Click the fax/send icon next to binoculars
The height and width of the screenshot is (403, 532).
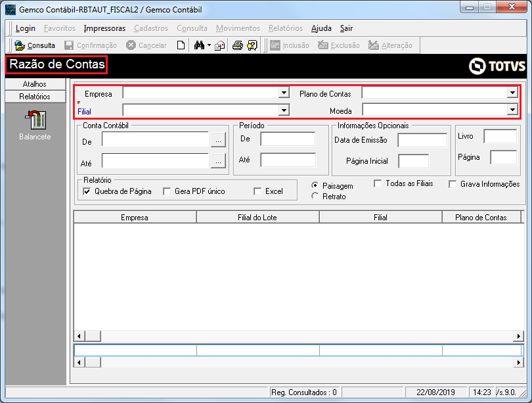(x=220, y=45)
